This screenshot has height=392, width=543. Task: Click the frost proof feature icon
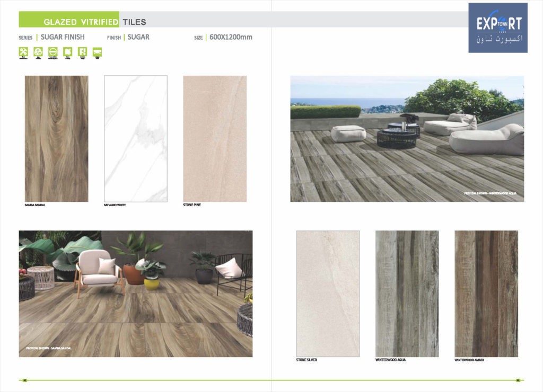click(67, 51)
